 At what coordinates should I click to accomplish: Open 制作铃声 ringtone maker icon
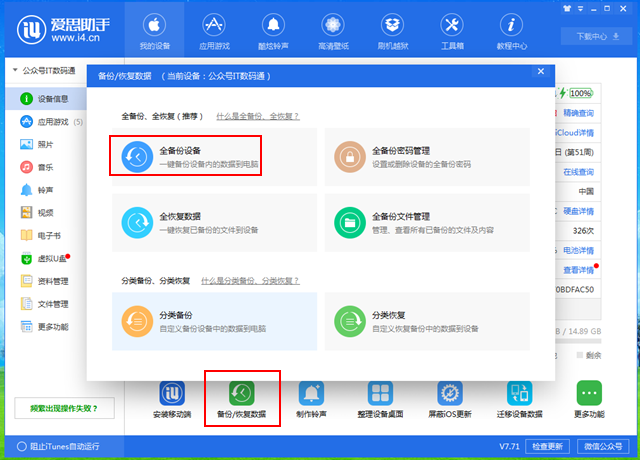click(x=312, y=396)
